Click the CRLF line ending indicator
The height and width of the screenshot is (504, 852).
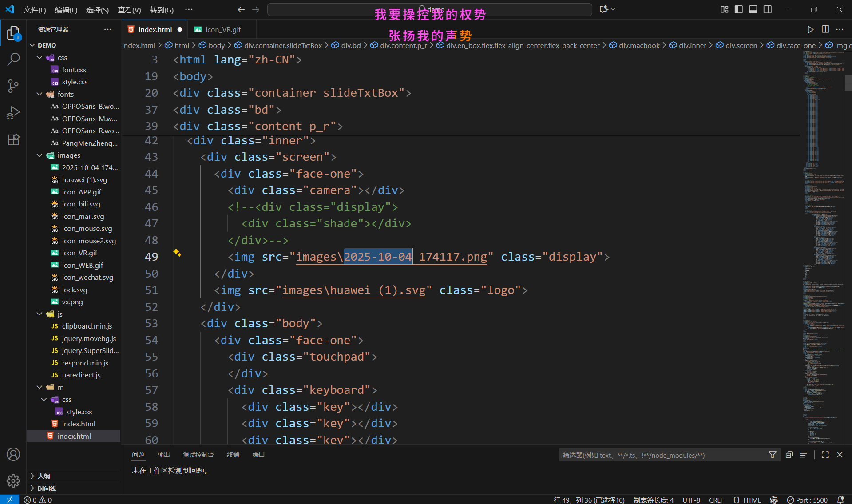coord(716,500)
